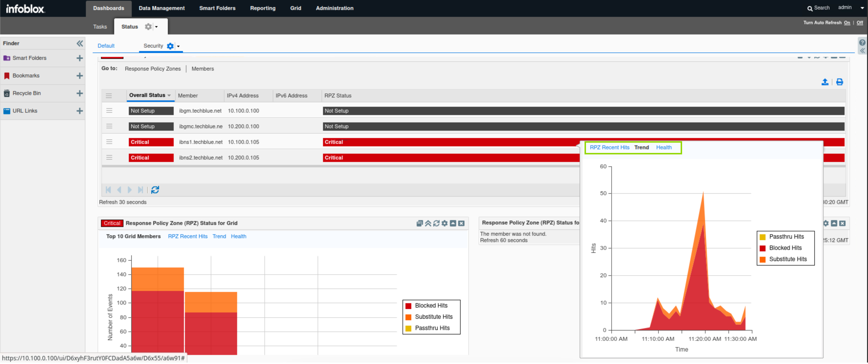Click the help question mark icon

tap(862, 43)
